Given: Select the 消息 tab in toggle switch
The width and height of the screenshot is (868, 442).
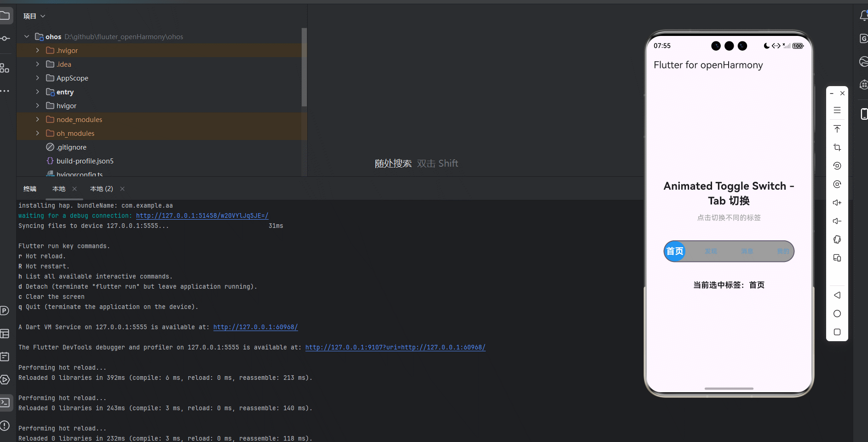Looking at the screenshot, I should pos(747,251).
